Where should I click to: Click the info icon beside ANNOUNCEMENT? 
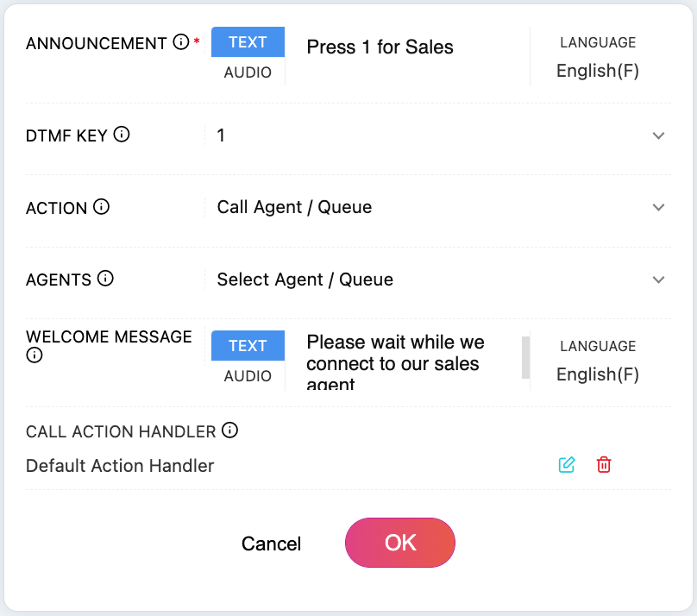[x=180, y=42]
